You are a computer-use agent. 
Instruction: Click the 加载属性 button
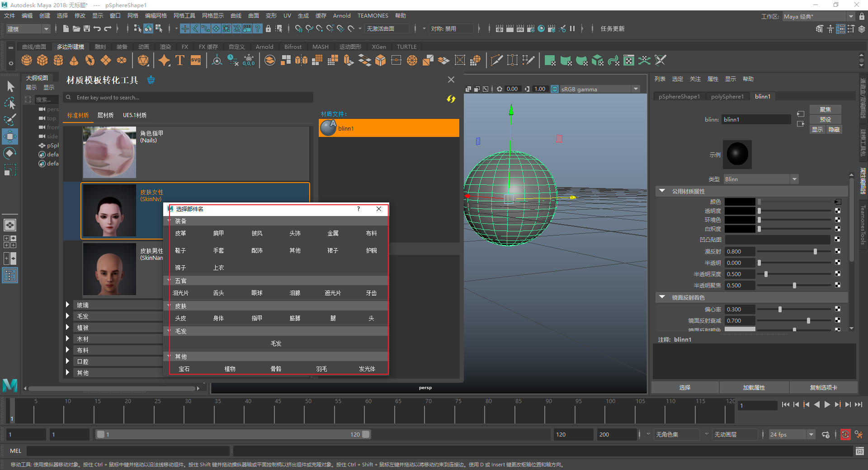pos(754,387)
